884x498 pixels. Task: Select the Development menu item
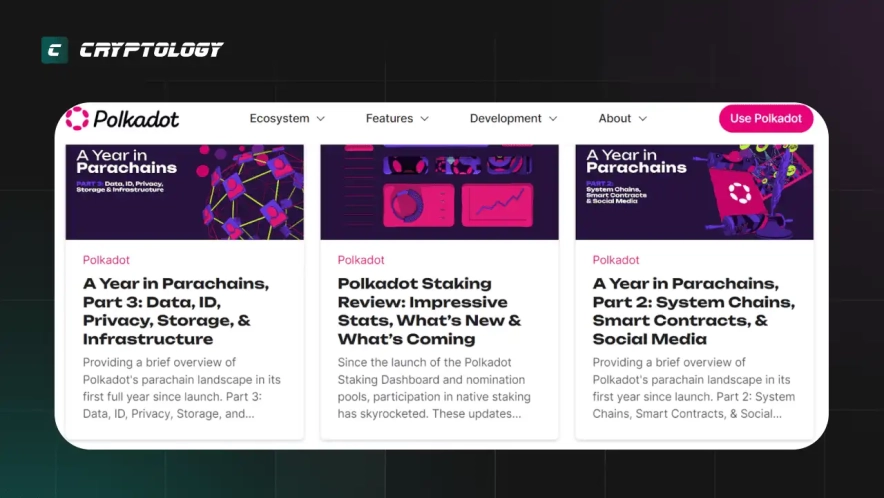tap(505, 118)
